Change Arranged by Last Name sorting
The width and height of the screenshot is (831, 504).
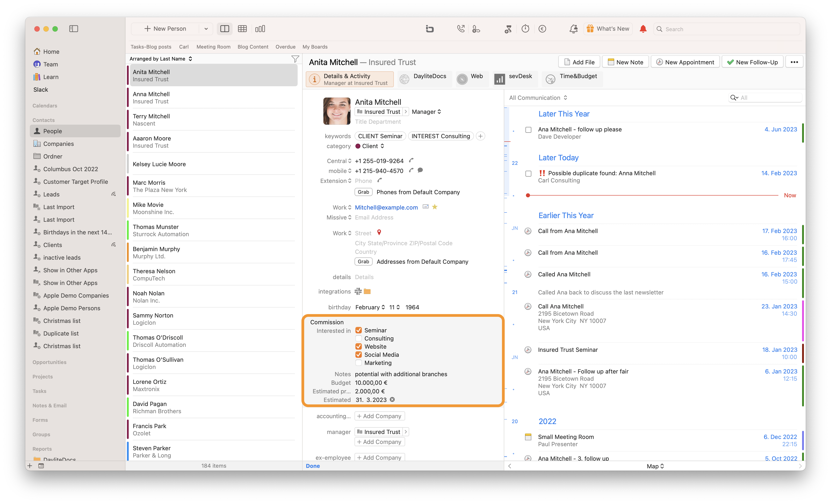click(x=161, y=59)
